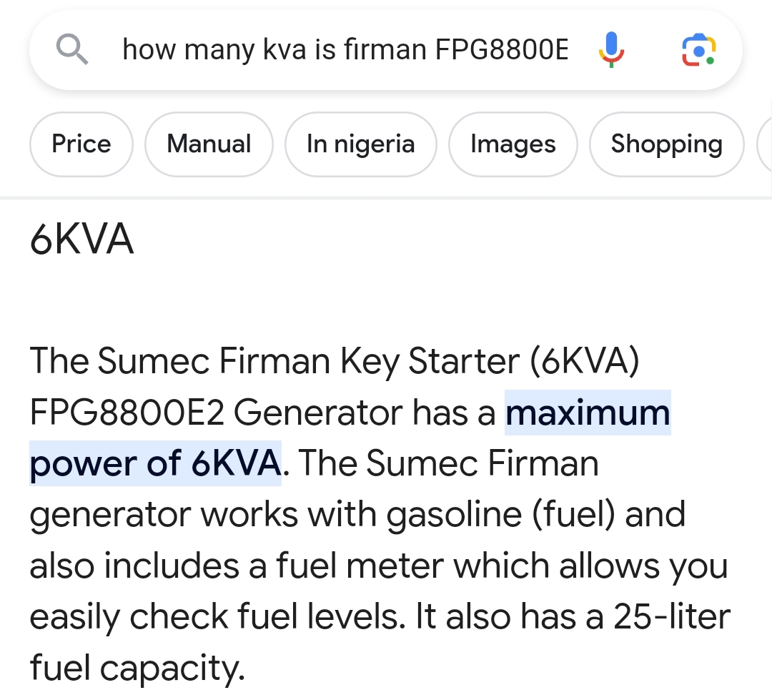The image size is (772, 700).
Task: Open the Shopping results tab
Action: 666,144
